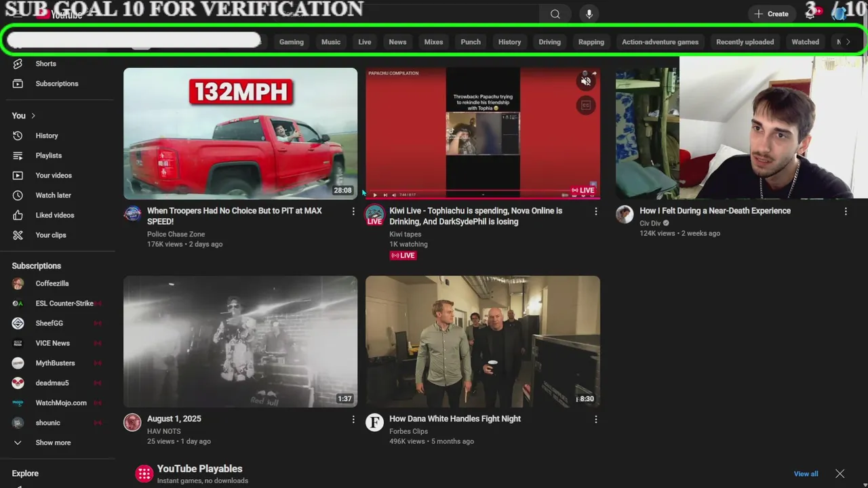Show more filter chips with the arrow
Screen dimensions: 868x488
coord(848,42)
